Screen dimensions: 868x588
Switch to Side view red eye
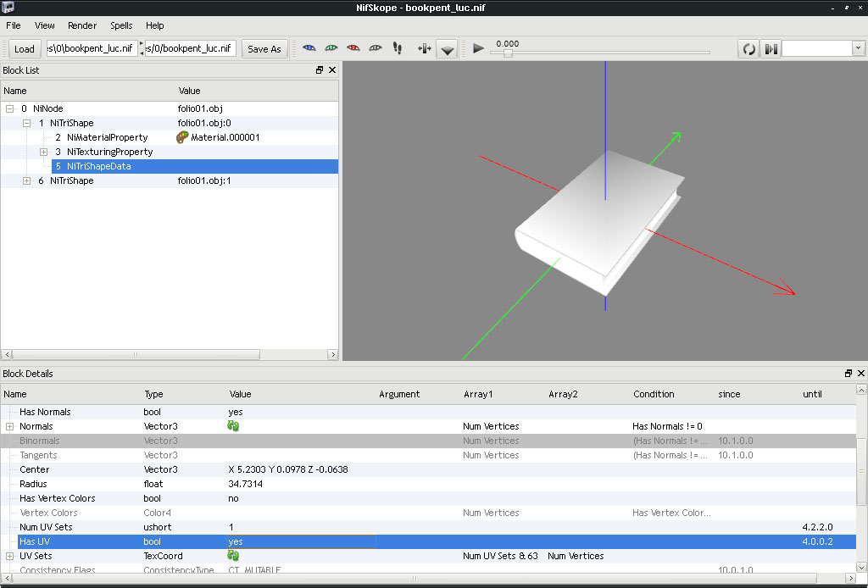pyautogui.click(x=353, y=49)
